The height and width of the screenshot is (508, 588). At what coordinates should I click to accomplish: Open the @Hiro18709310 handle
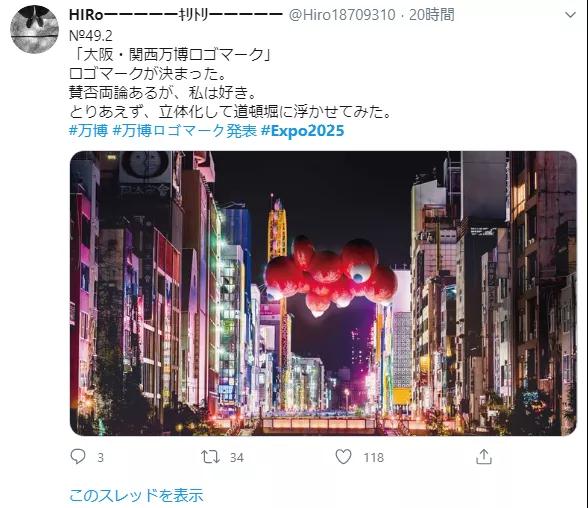pyautogui.click(x=342, y=15)
